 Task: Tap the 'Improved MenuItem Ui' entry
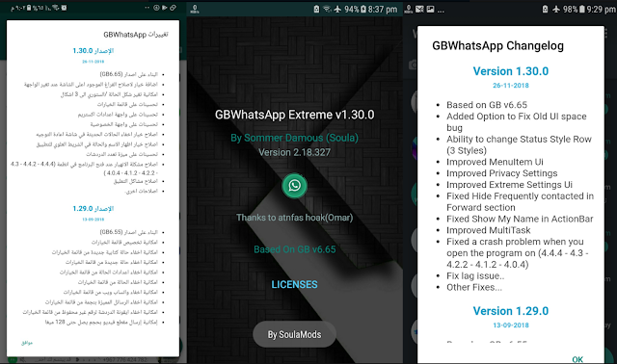[x=495, y=162]
